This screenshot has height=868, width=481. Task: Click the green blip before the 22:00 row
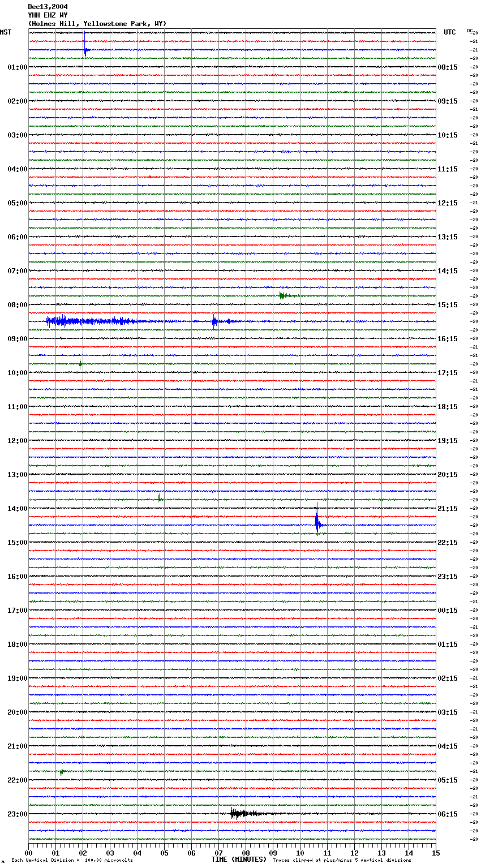[62, 772]
